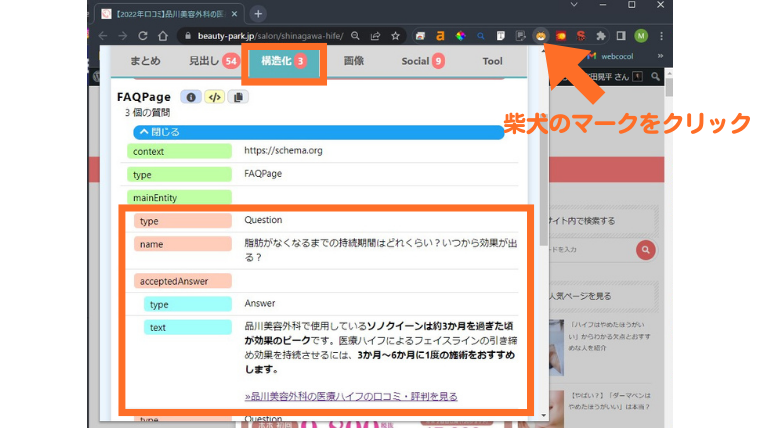Switch to the 画像 tab
This screenshot has height=428, width=760.
pos(353,61)
